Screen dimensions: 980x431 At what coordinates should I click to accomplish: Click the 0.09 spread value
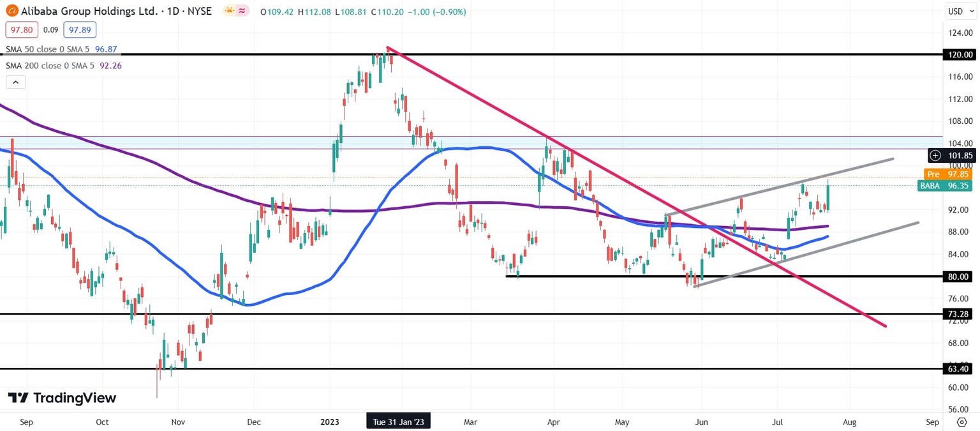(51, 30)
